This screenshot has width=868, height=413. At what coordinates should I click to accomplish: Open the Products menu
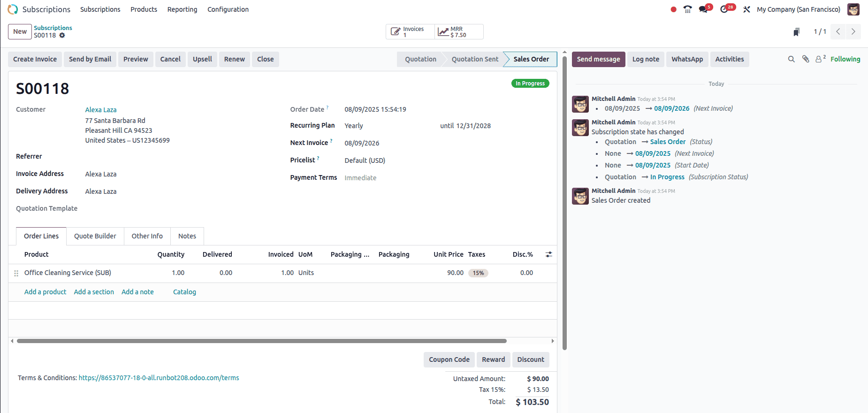click(x=144, y=9)
